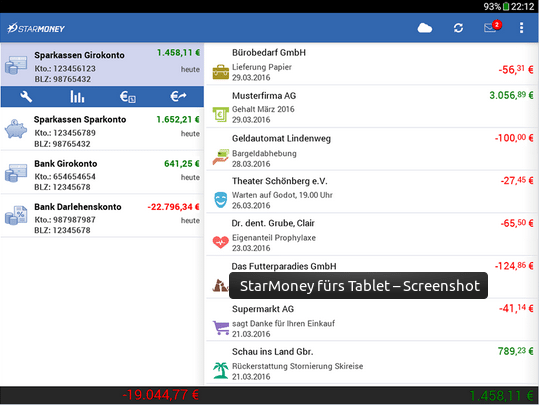Image resolution: width=539 pixels, height=405 pixels.
Task: Click the -56,31 € amount
Action: click(x=516, y=69)
